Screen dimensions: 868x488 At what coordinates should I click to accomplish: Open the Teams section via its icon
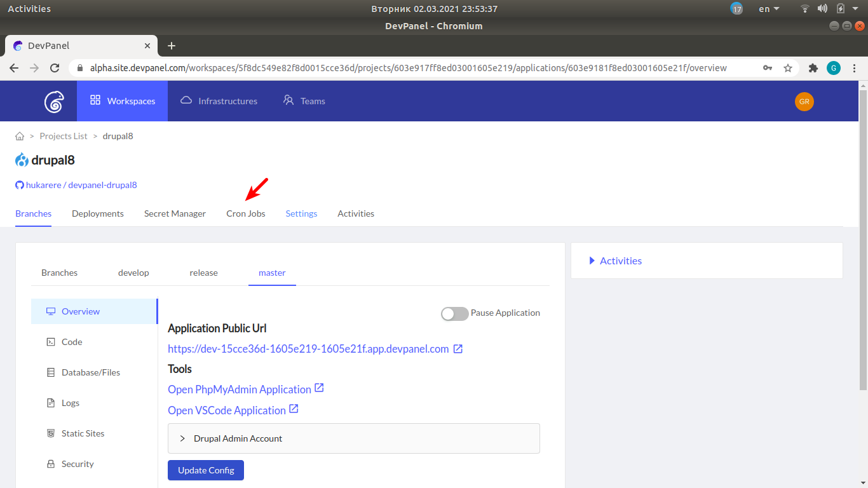coord(288,100)
